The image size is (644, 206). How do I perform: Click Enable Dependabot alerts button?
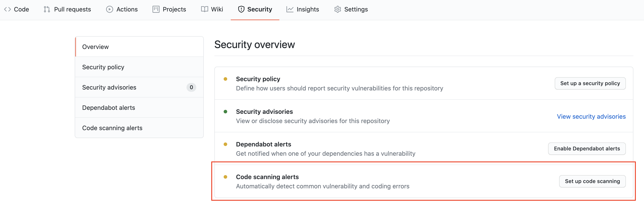pyautogui.click(x=587, y=149)
